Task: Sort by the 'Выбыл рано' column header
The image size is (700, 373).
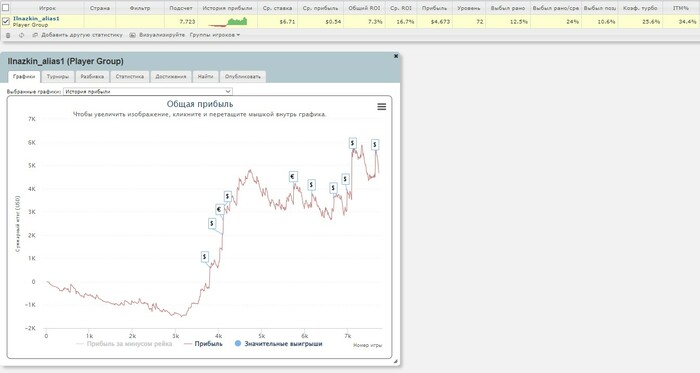Action: pos(508,8)
